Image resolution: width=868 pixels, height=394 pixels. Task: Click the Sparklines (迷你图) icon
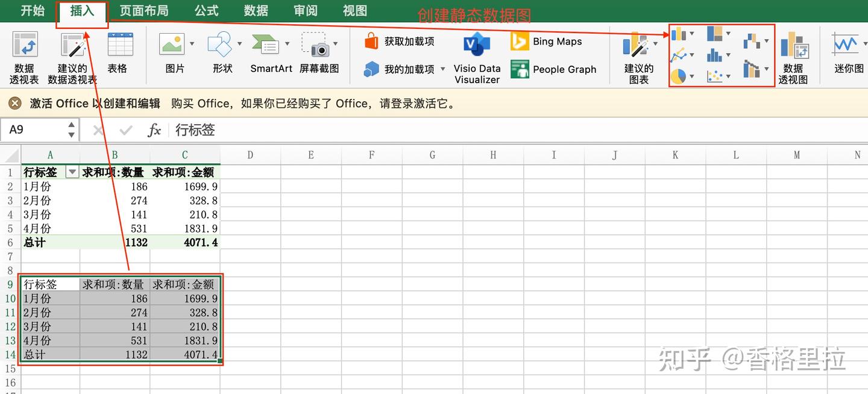pyautogui.click(x=844, y=45)
